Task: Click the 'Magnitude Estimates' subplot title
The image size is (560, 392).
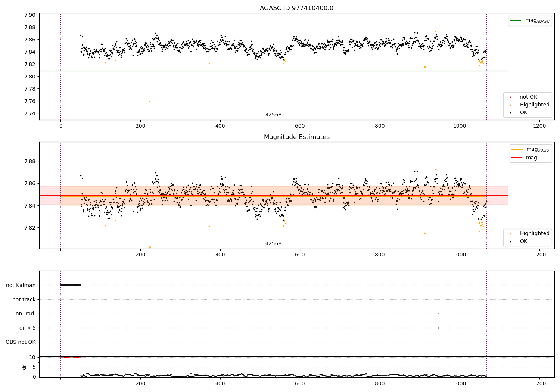Action: [x=296, y=137]
